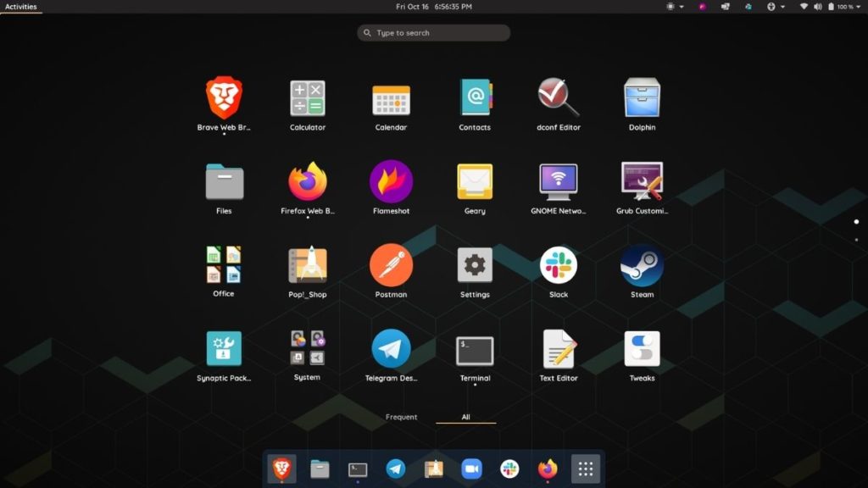Image resolution: width=868 pixels, height=488 pixels.
Task: Click the search field at the top
Action: coord(433,33)
